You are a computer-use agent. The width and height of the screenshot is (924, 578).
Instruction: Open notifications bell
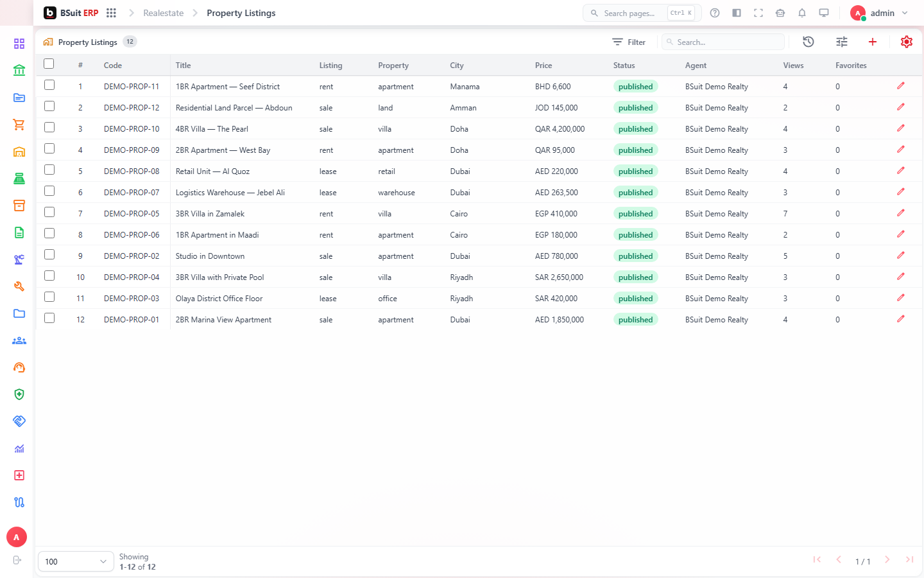pyautogui.click(x=802, y=13)
